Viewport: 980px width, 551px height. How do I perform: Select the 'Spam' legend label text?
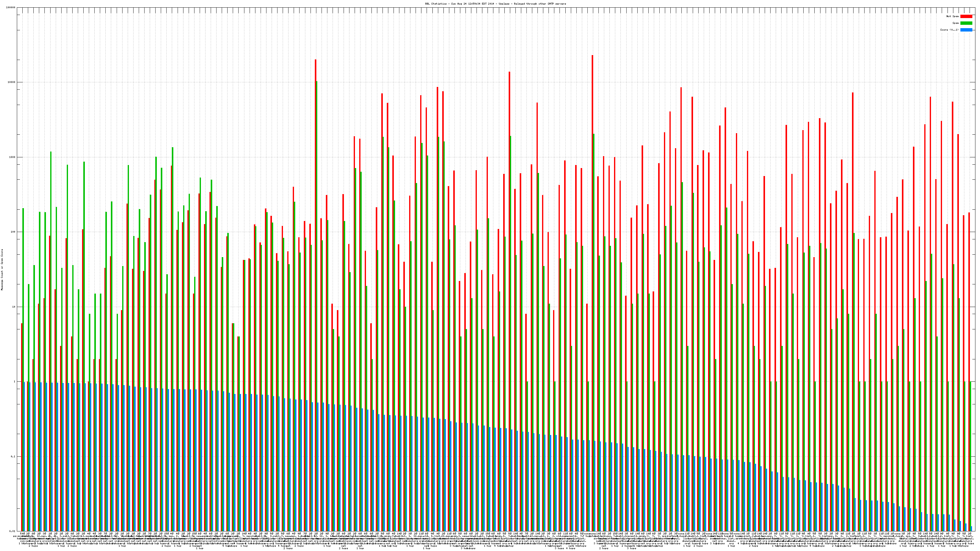[x=956, y=23]
